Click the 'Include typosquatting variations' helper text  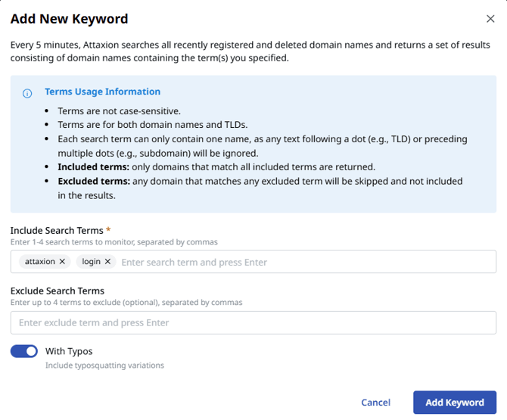click(104, 366)
